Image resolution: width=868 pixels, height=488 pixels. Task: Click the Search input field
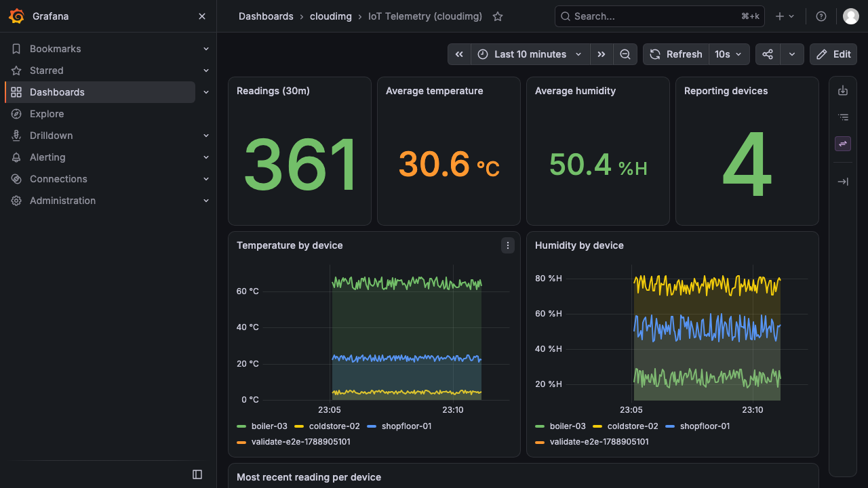coord(660,16)
